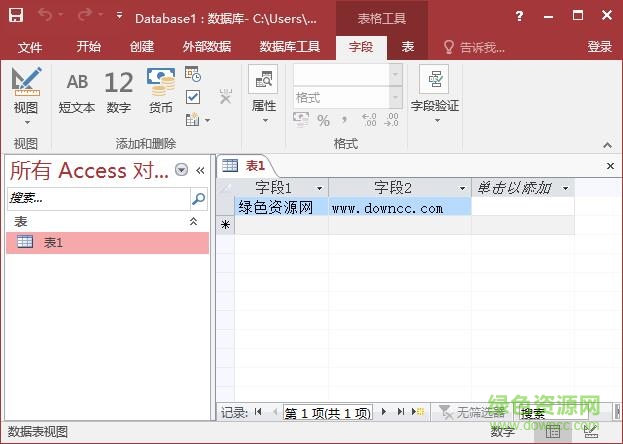Add a 货币 currency field
Screen dimensions: 623x444
coord(160,92)
